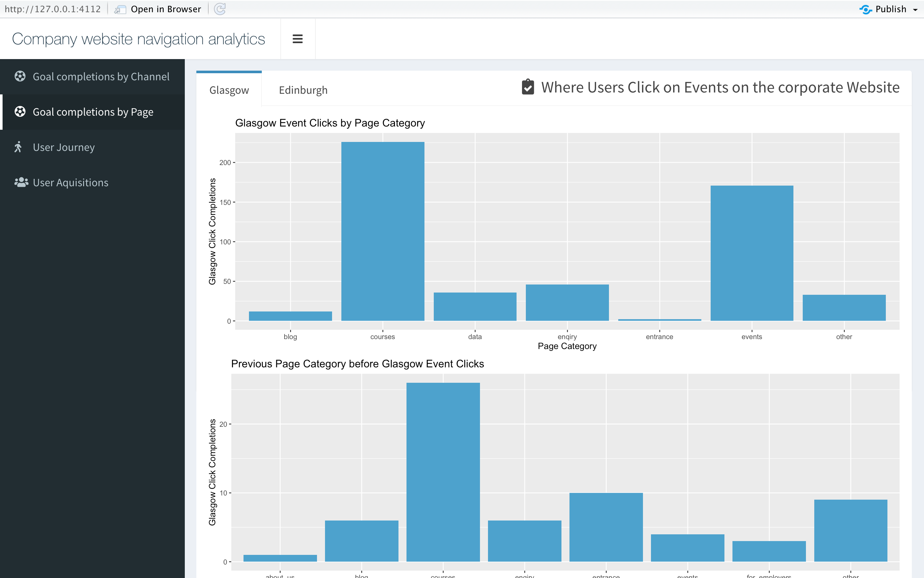This screenshot has height=578, width=924.
Task: Open Goal completions by Channel
Action: pos(92,76)
